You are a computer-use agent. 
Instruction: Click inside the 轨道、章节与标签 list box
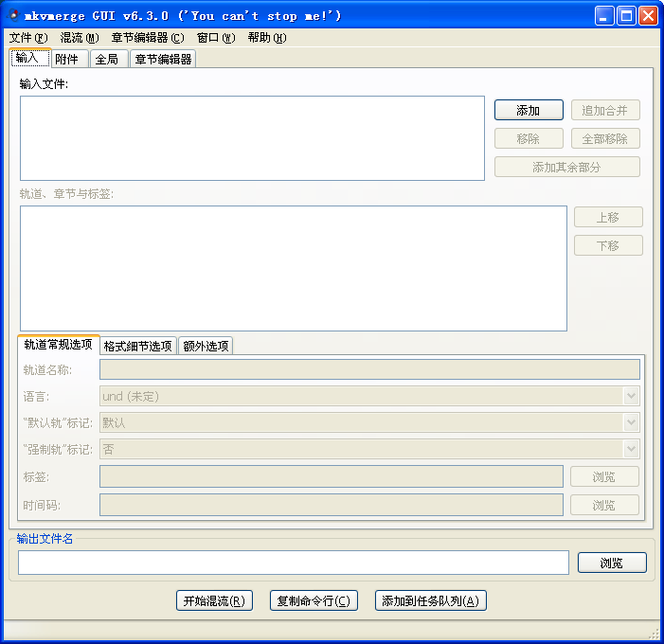[294, 268]
